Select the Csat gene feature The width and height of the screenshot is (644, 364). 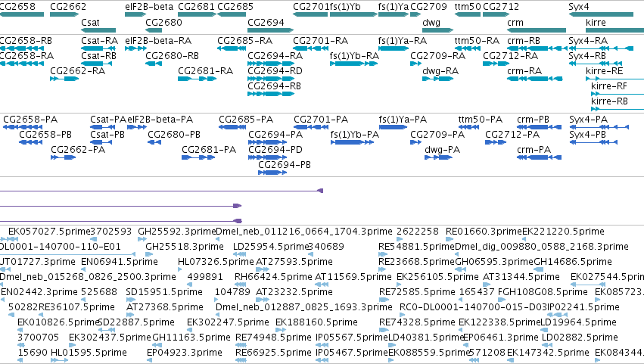98,30
